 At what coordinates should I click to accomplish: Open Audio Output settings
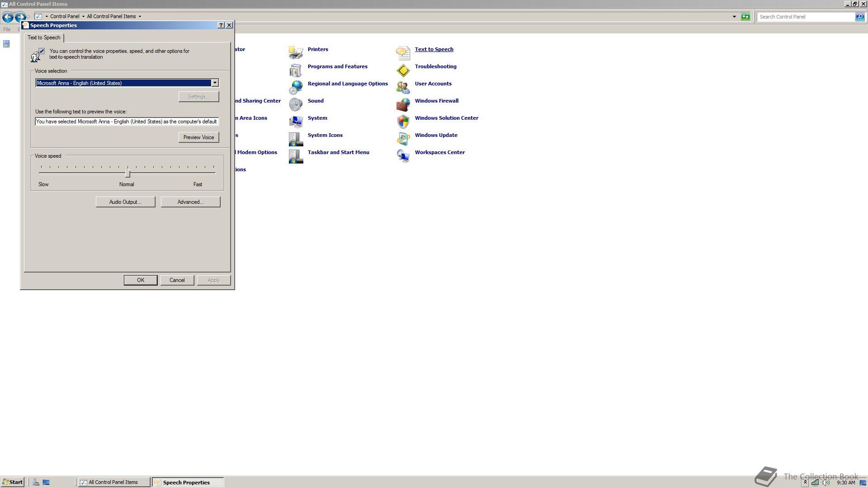point(125,202)
